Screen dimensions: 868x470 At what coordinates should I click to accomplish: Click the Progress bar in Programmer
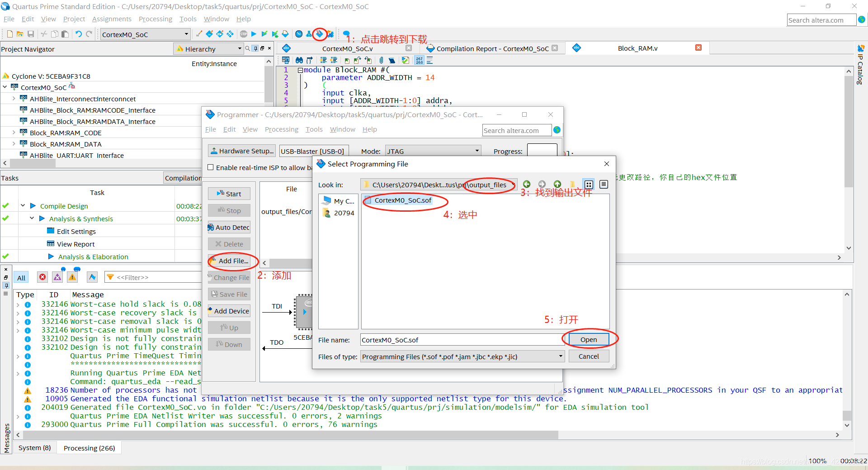[542, 151]
